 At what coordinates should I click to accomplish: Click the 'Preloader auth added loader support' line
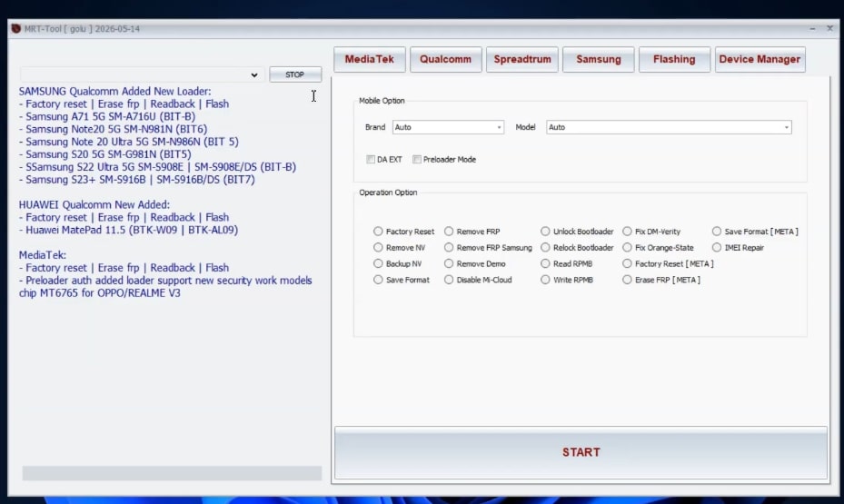click(165, 281)
